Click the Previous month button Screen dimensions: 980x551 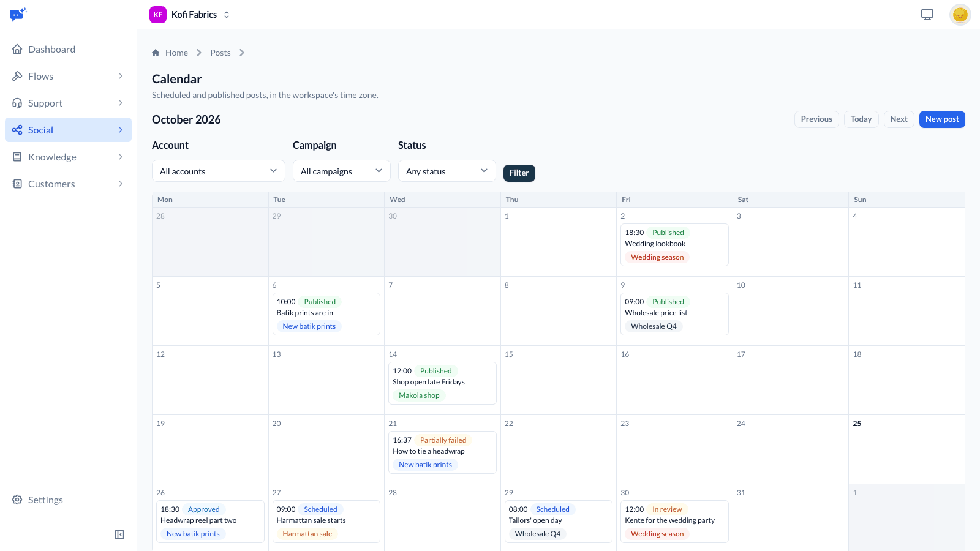click(x=816, y=119)
